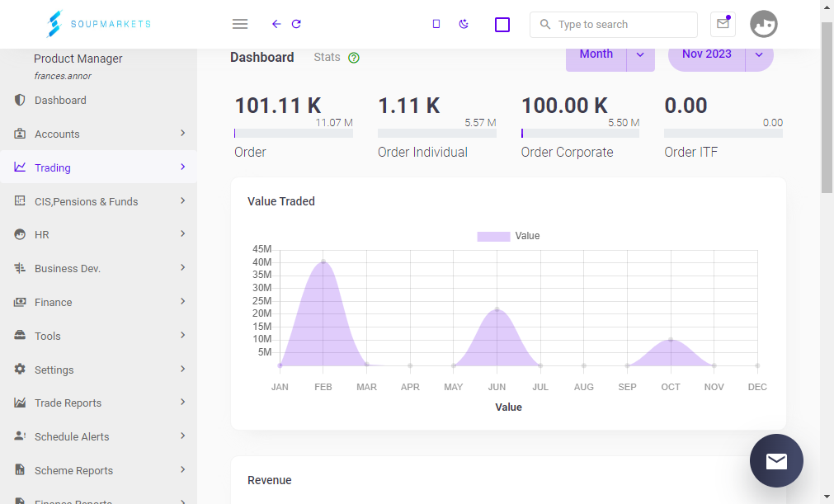The height and width of the screenshot is (504, 834).
Task: Click the Tools toolbox icon
Action: point(20,335)
